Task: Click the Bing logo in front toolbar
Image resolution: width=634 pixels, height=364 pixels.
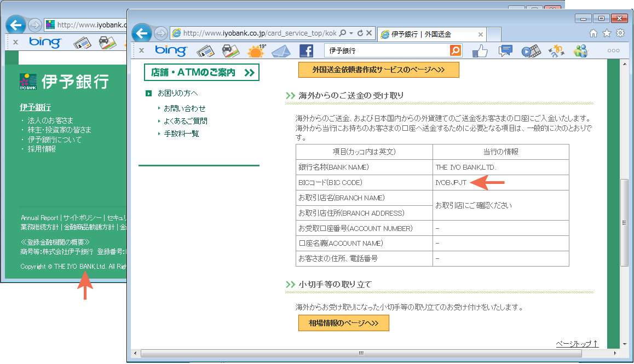Action: [x=171, y=50]
